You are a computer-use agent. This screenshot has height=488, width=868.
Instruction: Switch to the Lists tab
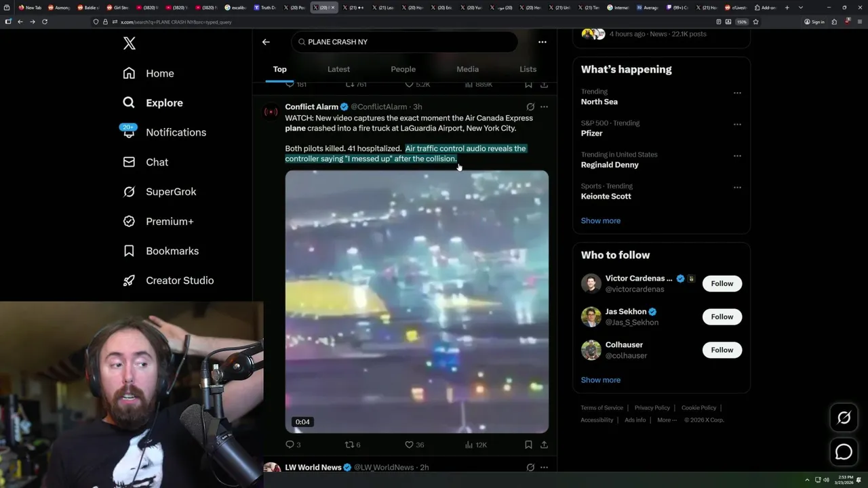click(x=528, y=69)
